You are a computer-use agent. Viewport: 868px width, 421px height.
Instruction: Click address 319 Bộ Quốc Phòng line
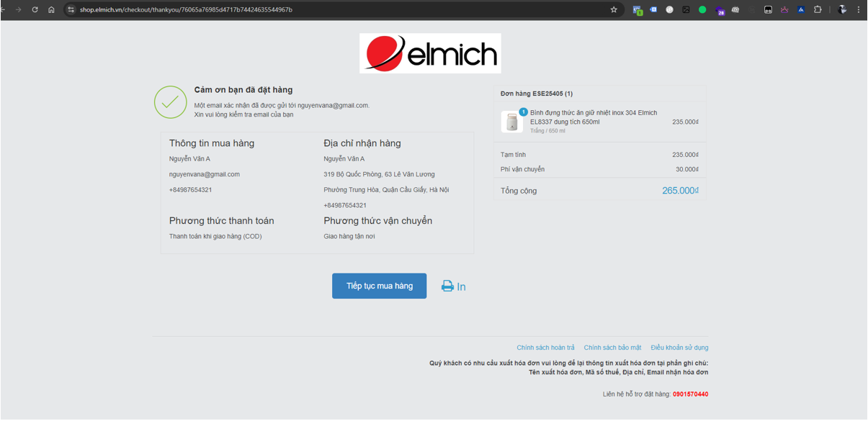click(379, 174)
